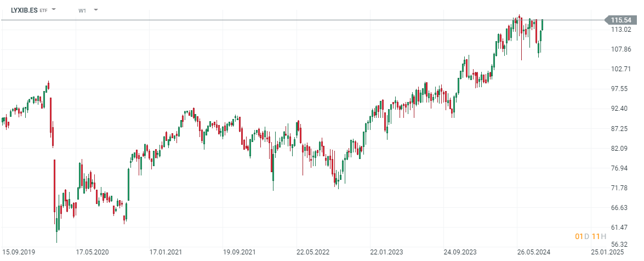Image resolution: width=644 pixels, height=261 pixels.
Task: Click the 82.09 price scale label
Action: 620,149
